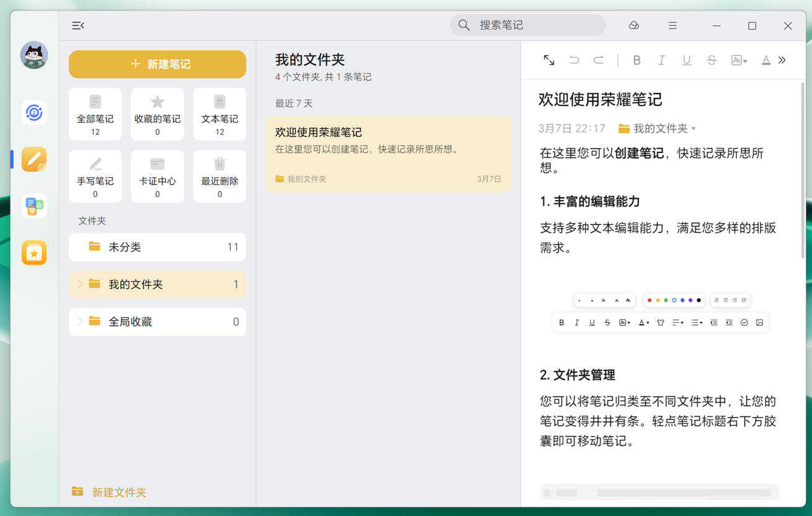Click the note title 欢迎使用荣耀笔记

tap(600, 100)
